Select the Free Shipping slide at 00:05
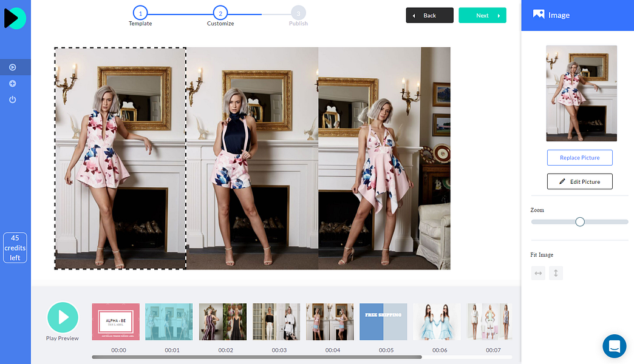 point(383,322)
